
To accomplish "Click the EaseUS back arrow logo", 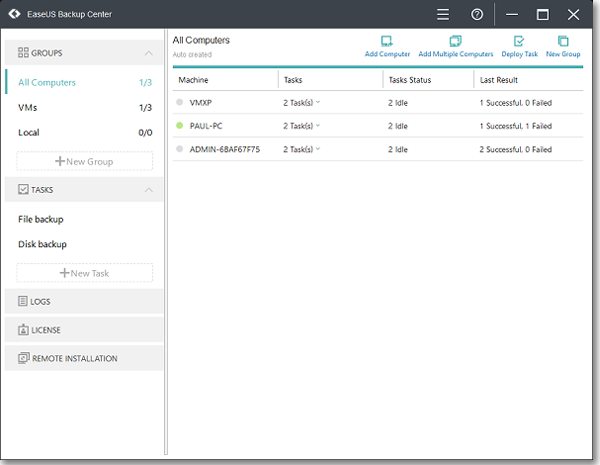I will click(15, 15).
